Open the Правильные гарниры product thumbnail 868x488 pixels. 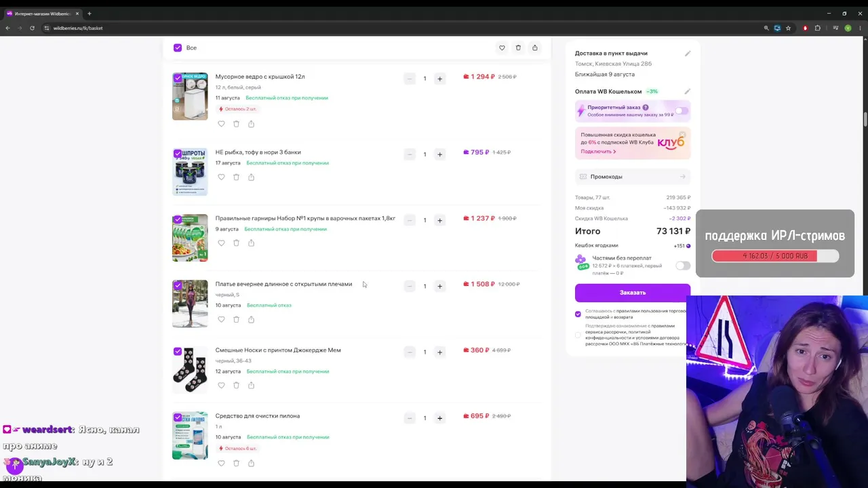[x=190, y=238]
